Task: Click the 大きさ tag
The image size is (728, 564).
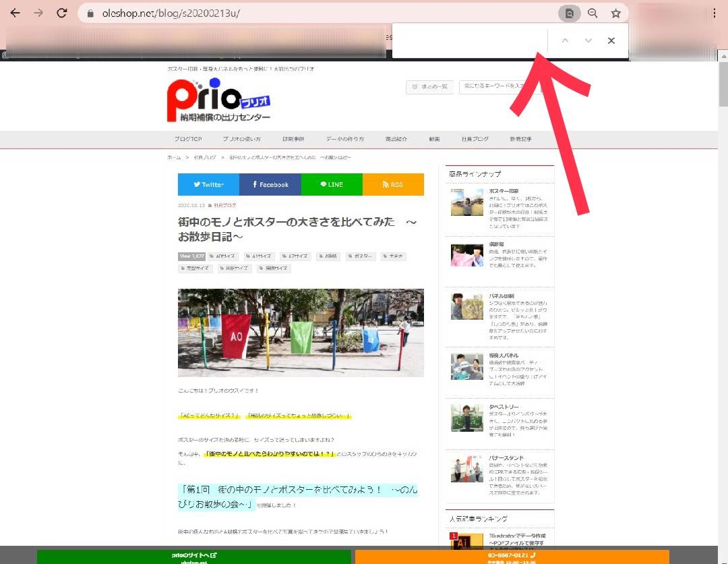Action: (x=393, y=256)
